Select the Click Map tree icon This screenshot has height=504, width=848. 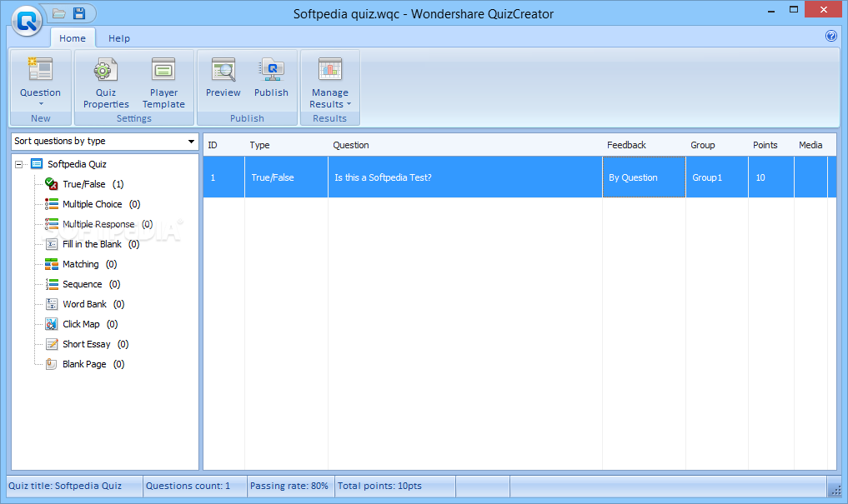52,324
